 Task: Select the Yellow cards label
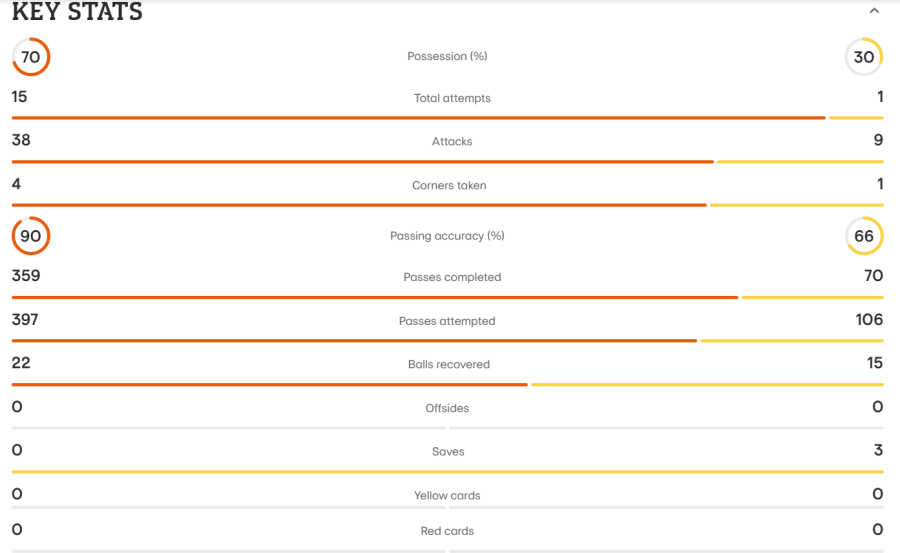[447, 496]
